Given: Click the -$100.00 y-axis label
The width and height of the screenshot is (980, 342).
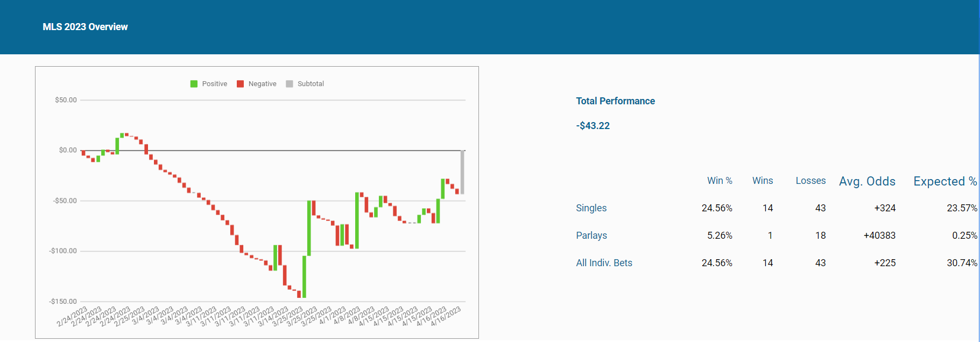Looking at the screenshot, I should click(63, 251).
